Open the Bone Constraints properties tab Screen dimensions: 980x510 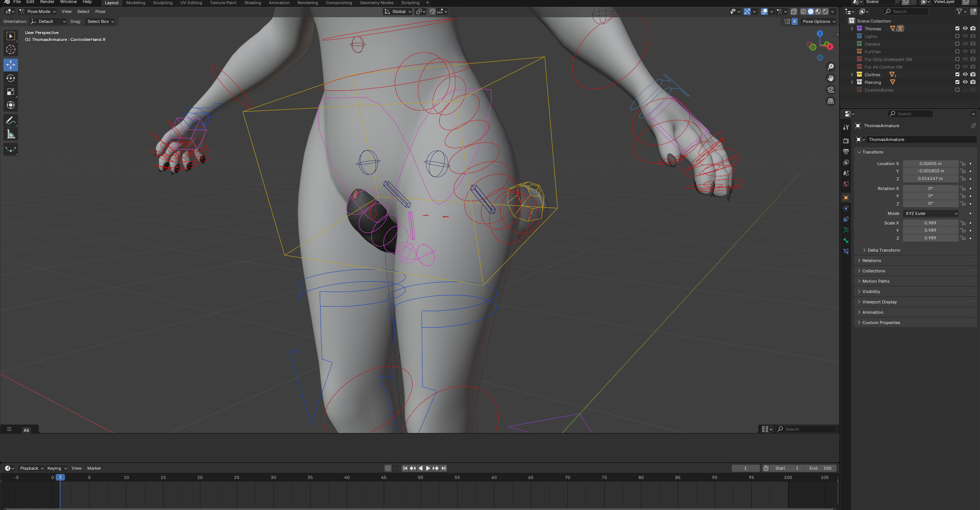pyautogui.click(x=846, y=251)
